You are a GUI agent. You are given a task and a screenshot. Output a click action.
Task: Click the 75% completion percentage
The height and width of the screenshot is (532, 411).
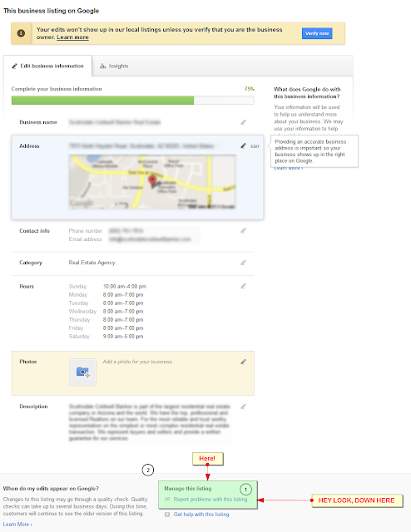tap(249, 89)
